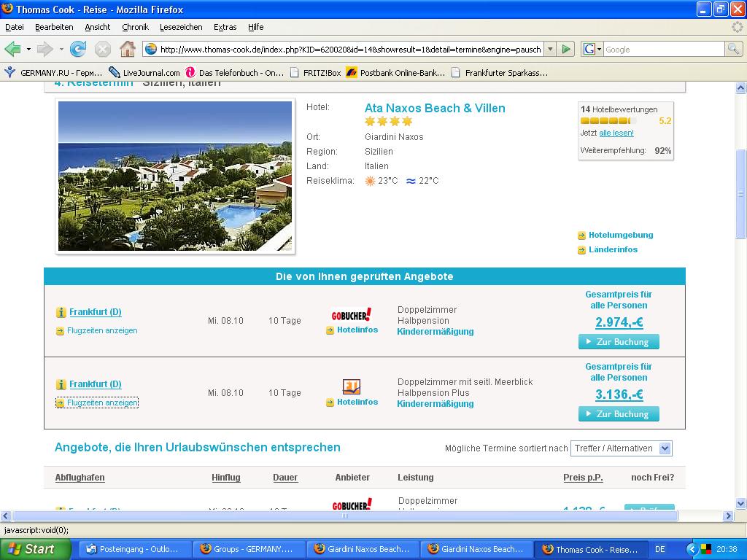747x560 pixels.
Task: Click the browser Back arrow
Action: pos(12,49)
